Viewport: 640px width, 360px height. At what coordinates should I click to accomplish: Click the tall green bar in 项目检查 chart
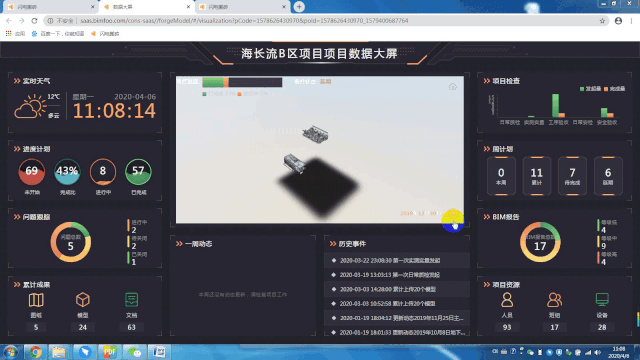coord(555,106)
